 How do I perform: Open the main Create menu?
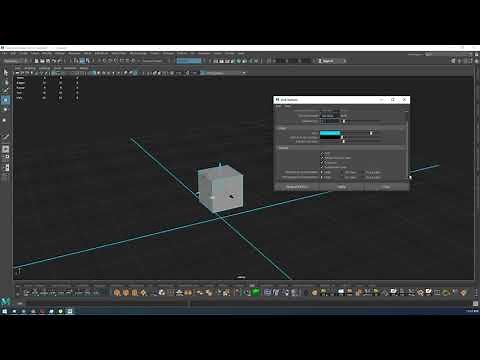(24, 53)
